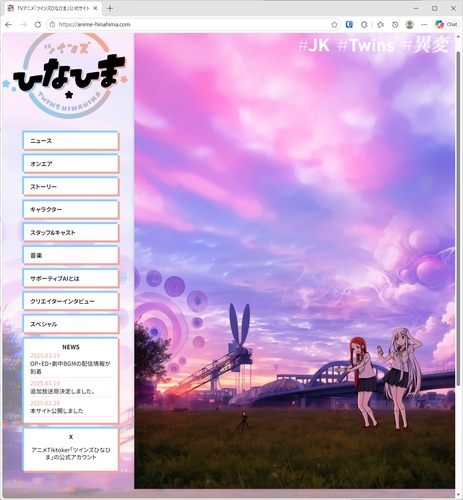
Task: Open the Copilot Chat button
Action: pyautogui.click(x=446, y=24)
